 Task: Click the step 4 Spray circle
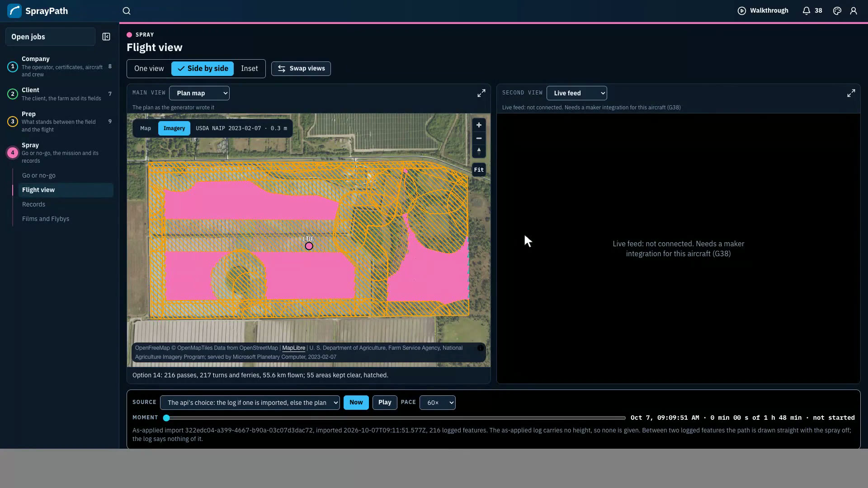(x=13, y=153)
